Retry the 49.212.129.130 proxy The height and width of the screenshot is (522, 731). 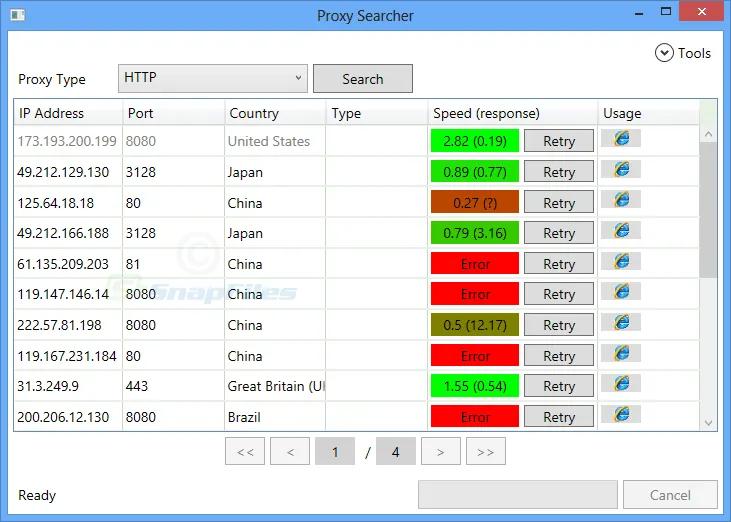point(559,172)
